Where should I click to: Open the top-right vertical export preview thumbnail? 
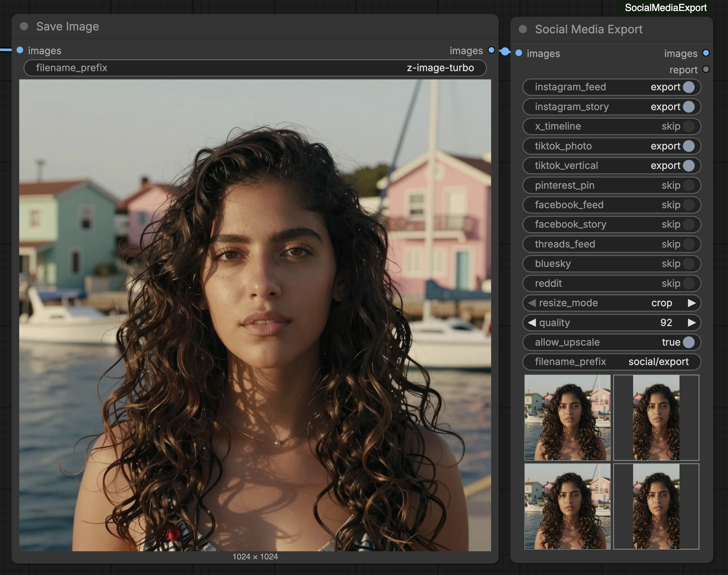(656, 417)
